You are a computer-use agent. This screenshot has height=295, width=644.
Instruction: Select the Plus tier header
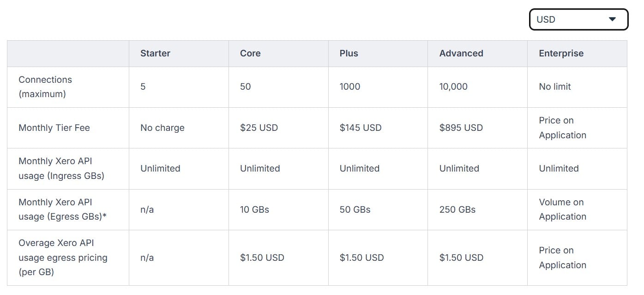[x=349, y=53]
